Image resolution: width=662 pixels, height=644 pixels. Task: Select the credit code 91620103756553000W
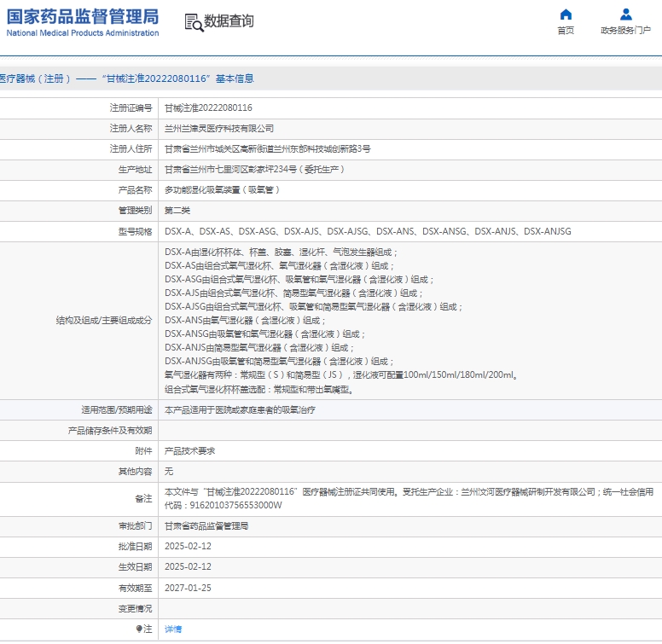tap(235, 505)
